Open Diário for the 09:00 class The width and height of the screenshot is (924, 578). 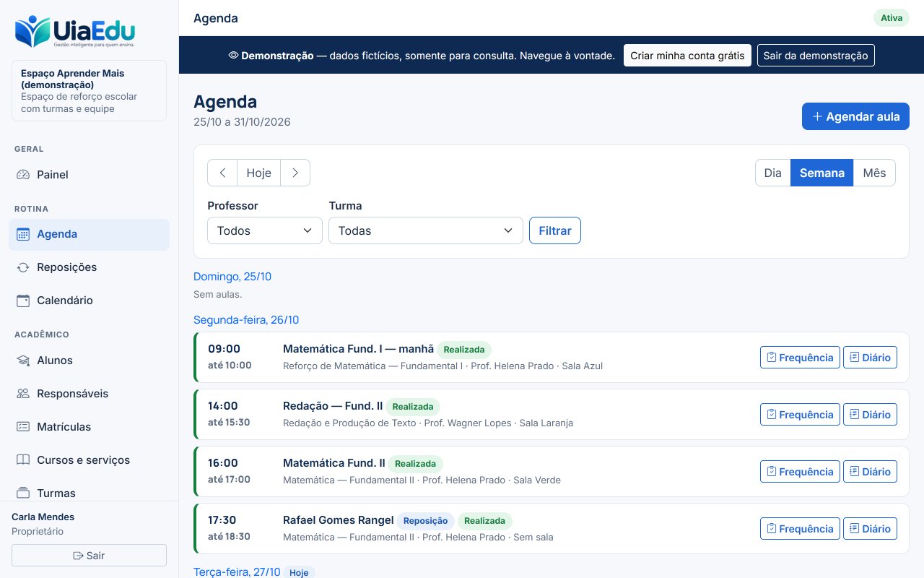point(870,358)
